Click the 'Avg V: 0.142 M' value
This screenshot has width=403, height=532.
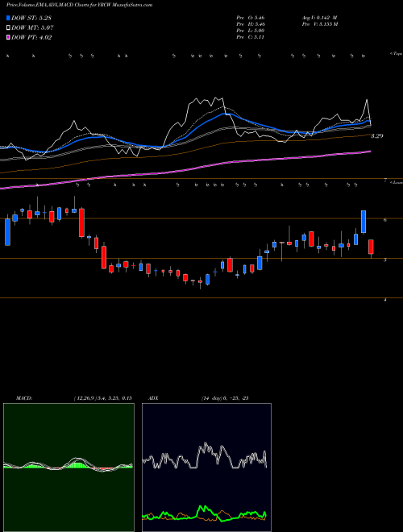pos(320,18)
